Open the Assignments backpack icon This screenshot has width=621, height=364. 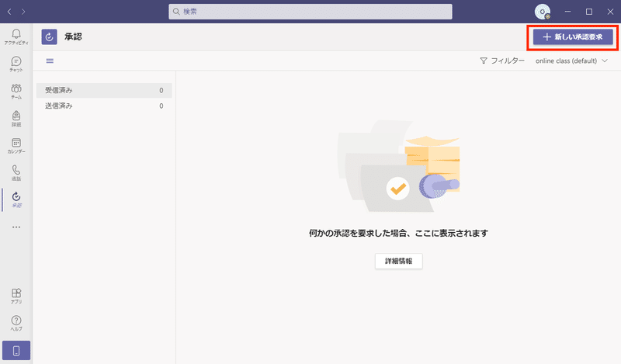tap(16, 119)
